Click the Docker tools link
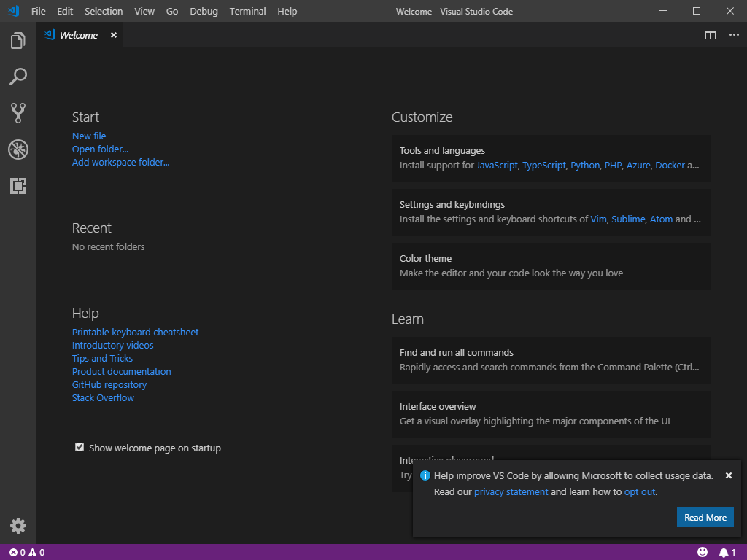The height and width of the screenshot is (560, 747). coord(670,166)
